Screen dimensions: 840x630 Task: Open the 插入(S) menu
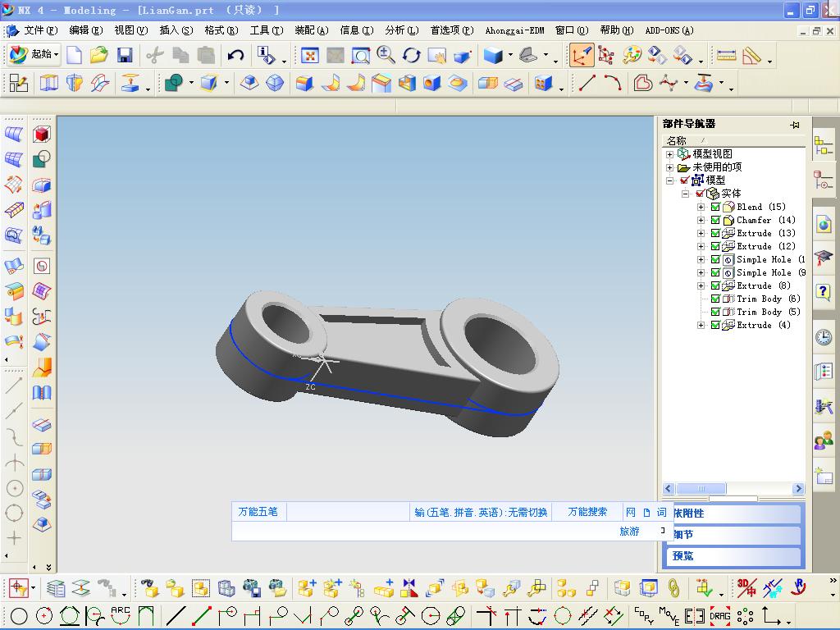pos(176,30)
